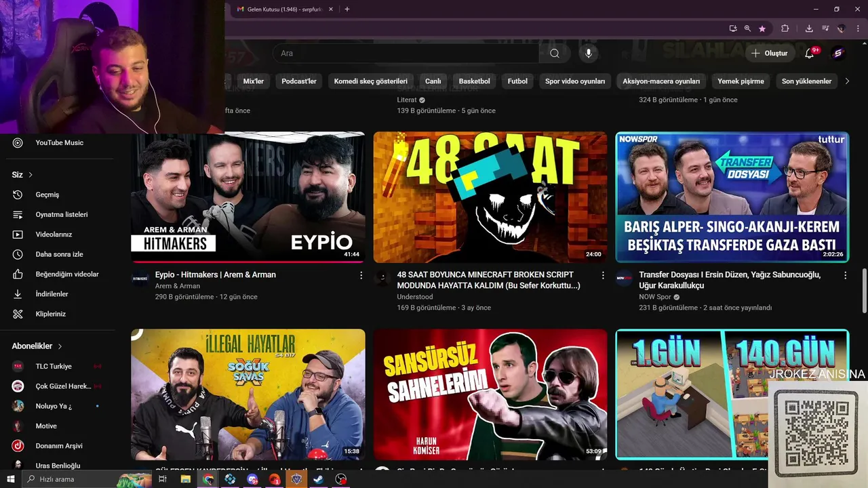Open the Eypio Hitmakers video thumbnail

(248, 197)
